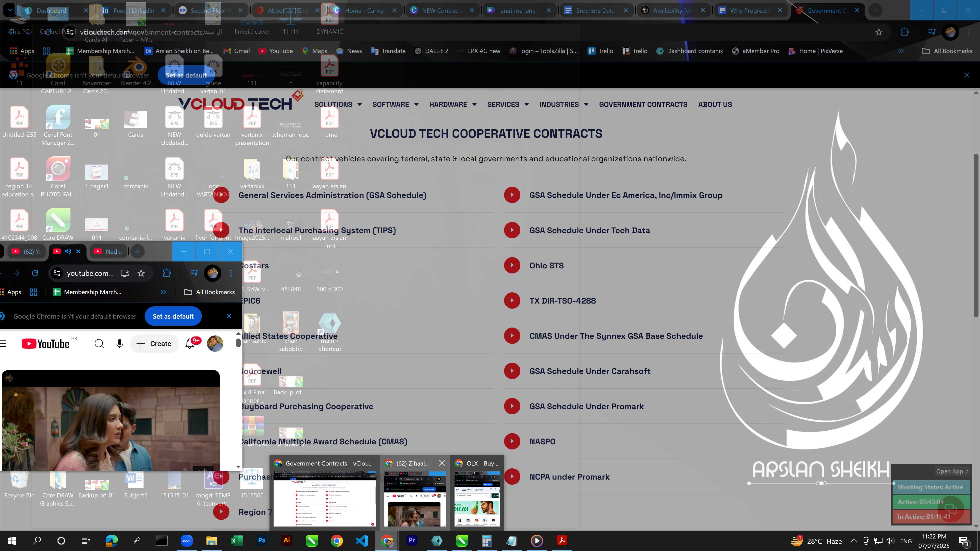Start voice search with YouTube microphone icon
The width and height of the screenshot is (980, 551).
[x=119, y=344]
